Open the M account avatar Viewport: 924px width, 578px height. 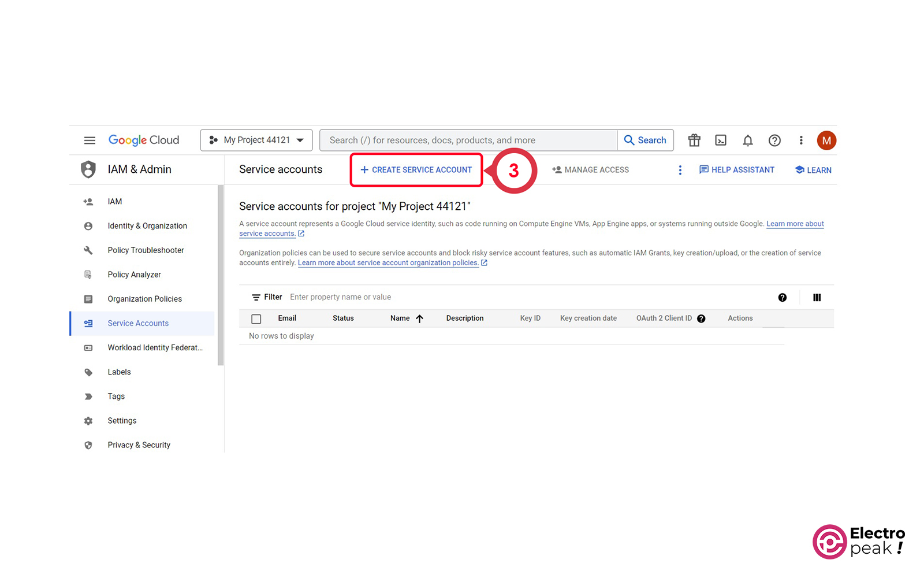click(x=826, y=140)
